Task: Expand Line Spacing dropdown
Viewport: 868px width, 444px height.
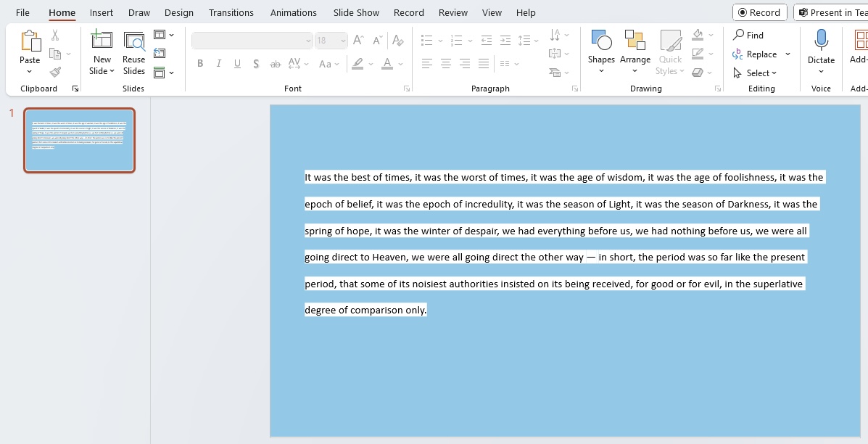Action: [537, 41]
